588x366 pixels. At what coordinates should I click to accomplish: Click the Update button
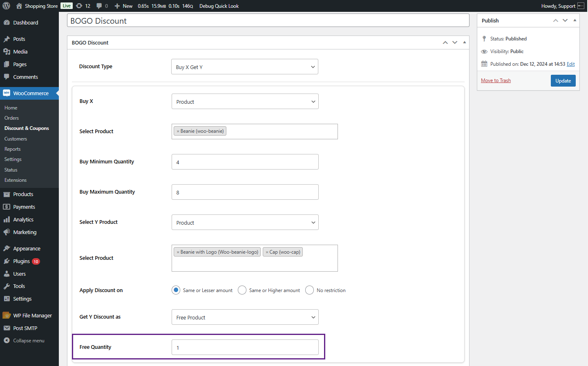[x=563, y=80]
